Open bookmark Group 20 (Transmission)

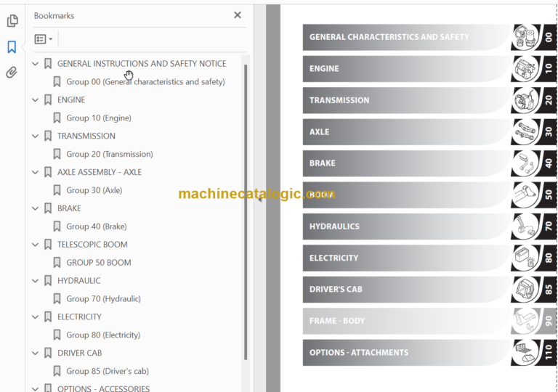point(110,154)
